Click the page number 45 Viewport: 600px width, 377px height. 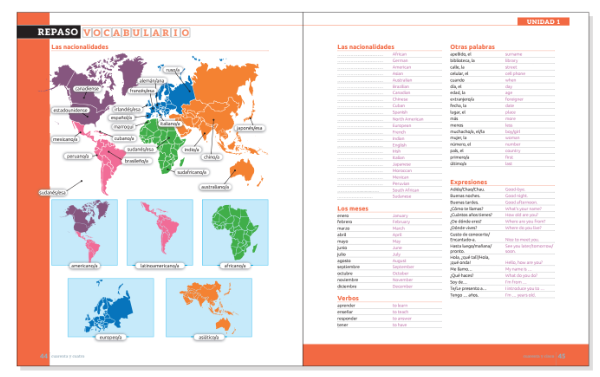pyautogui.click(x=561, y=356)
